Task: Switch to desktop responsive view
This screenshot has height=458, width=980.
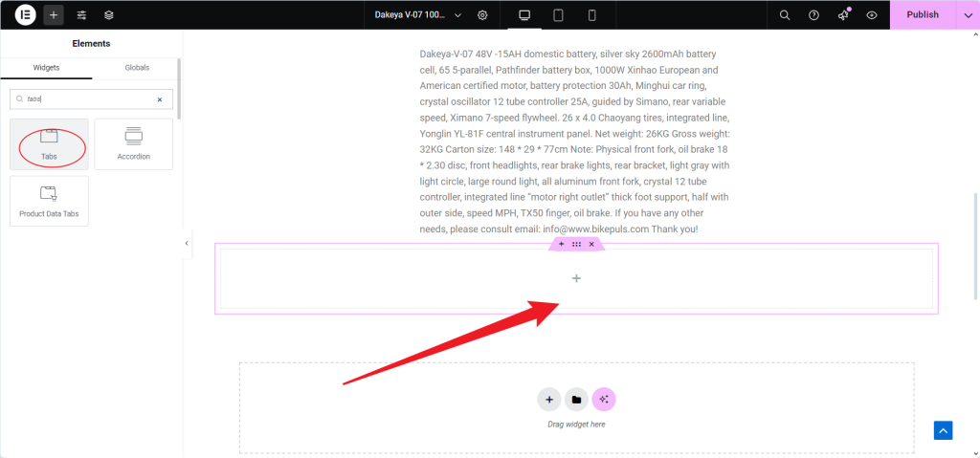Action: click(x=524, y=15)
